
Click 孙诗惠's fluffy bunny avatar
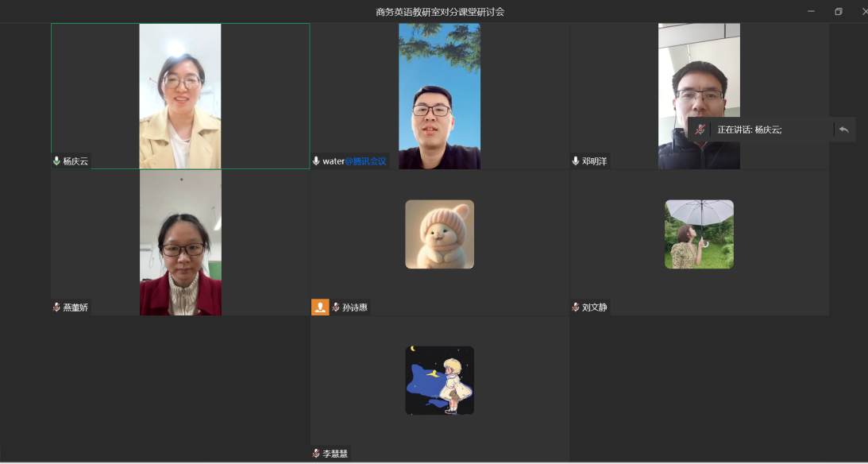(439, 234)
